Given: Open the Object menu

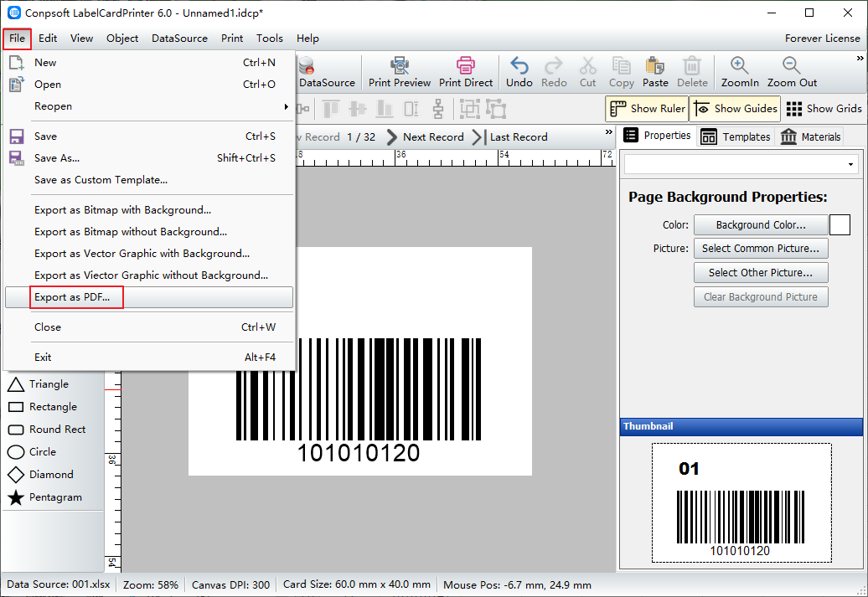Looking at the screenshot, I should pyautogui.click(x=122, y=39).
